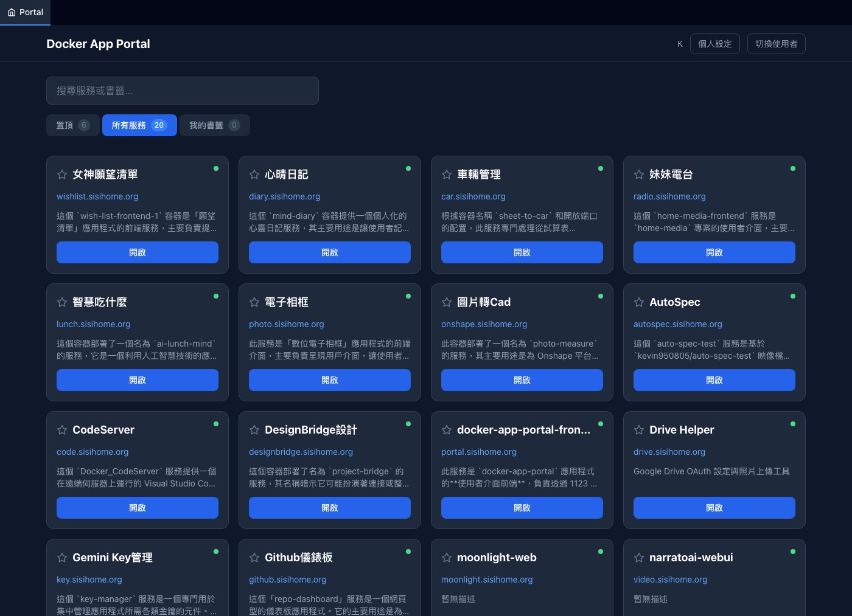Follow the autospec.sisihome.org link

[678, 324]
